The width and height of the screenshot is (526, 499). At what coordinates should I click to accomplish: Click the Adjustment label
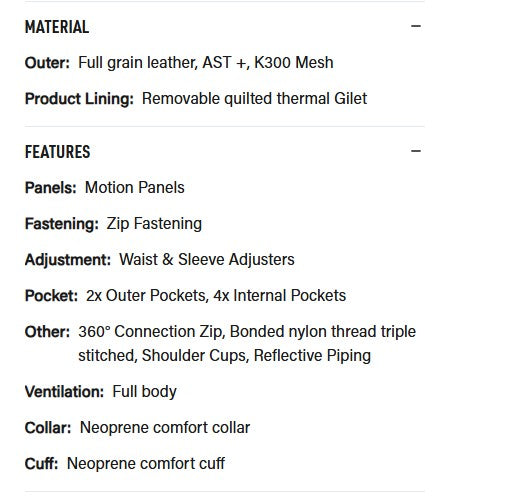tap(68, 260)
